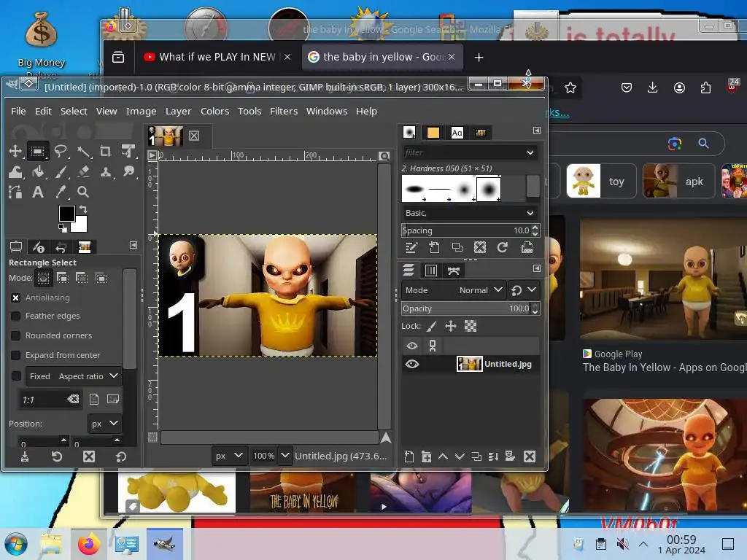Toggle the Antialiasing checkbox
747x560 pixels.
point(16,297)
